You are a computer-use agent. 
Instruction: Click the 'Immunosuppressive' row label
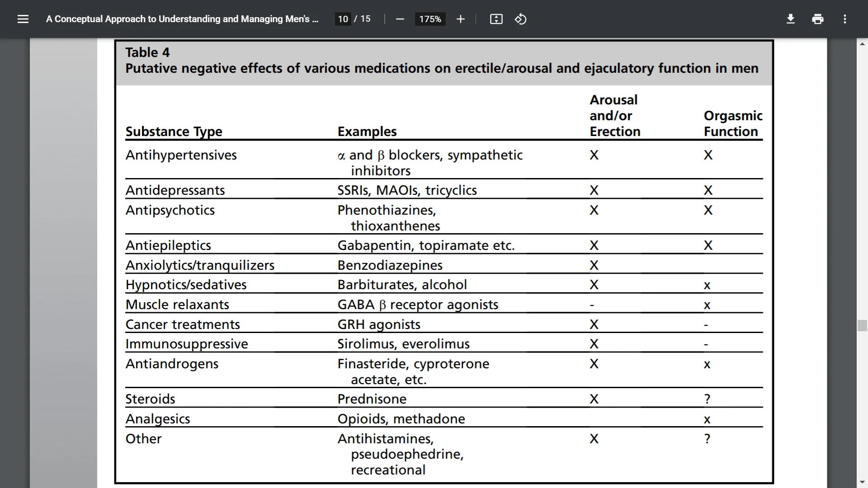tap(187, 344)
